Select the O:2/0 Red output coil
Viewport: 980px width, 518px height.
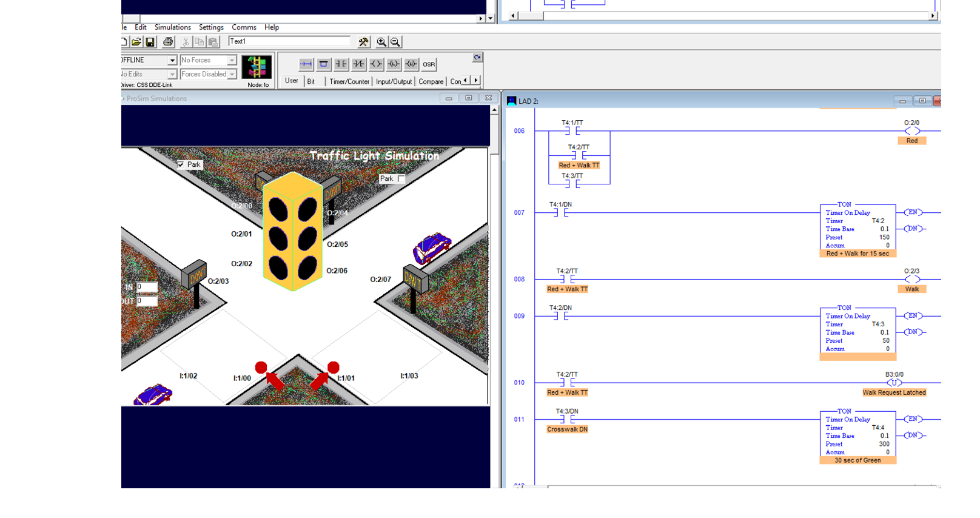click(x=912, y=131)
